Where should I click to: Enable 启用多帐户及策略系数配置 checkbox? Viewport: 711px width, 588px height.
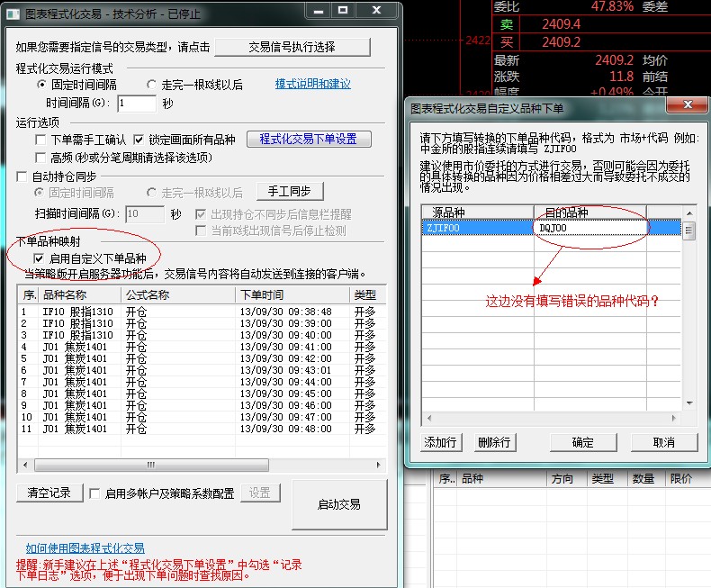[94, 493]
